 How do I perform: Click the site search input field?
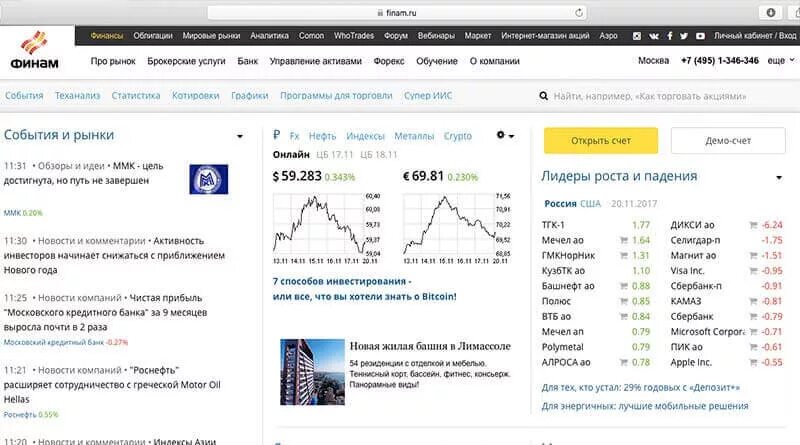point(650,96)
